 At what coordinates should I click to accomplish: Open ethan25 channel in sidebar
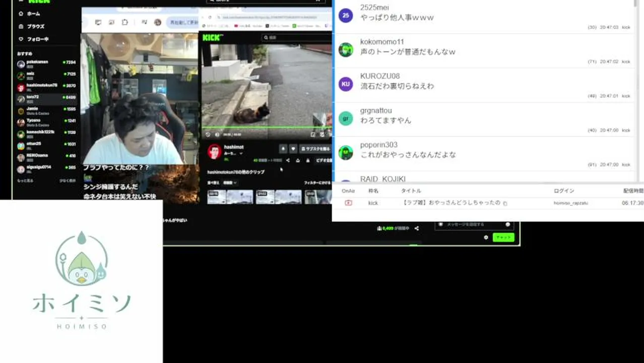tap(46, 146)
